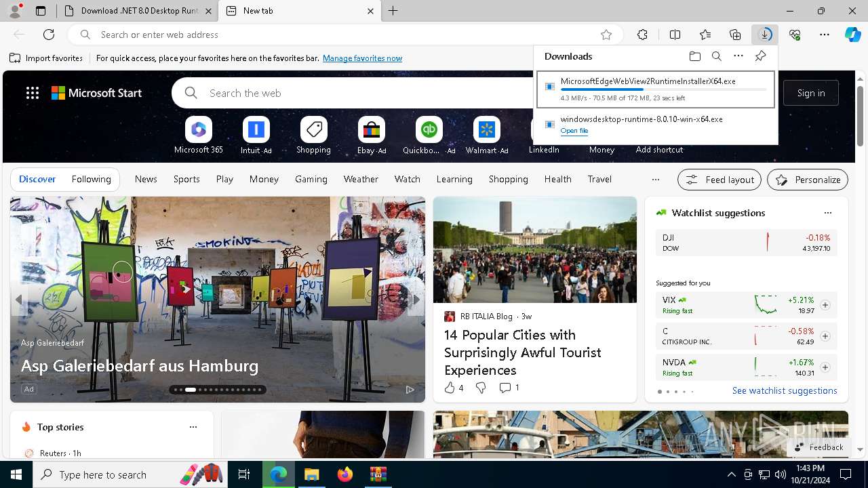Select the Gaming category
This screenshot has width=868, height=488.
pyautogui.click(x=311, y=179)
